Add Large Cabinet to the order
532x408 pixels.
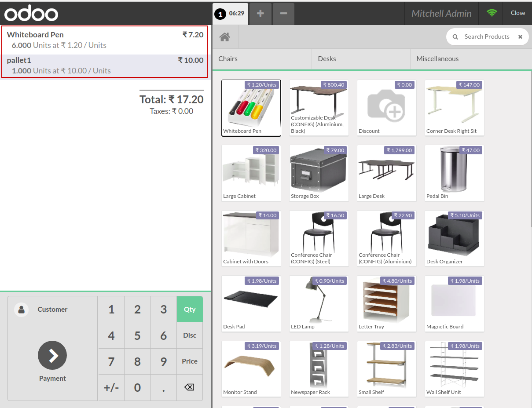click(251, 173)
